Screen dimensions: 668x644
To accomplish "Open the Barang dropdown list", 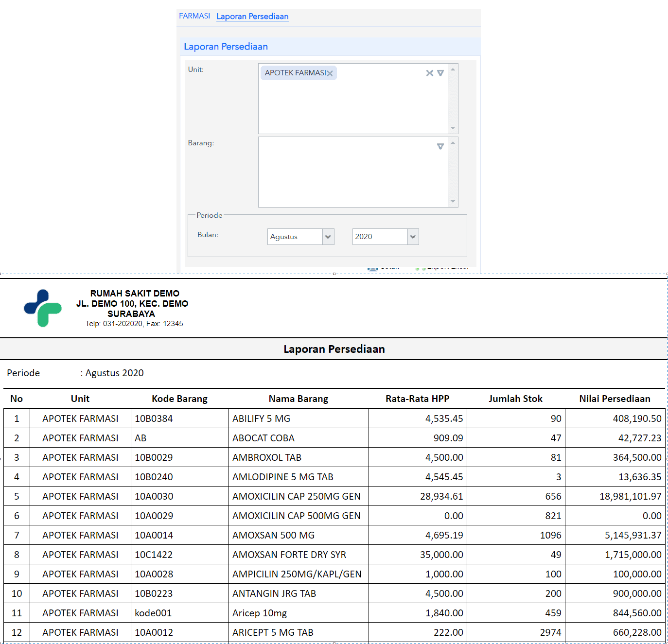I will point(440,146).
